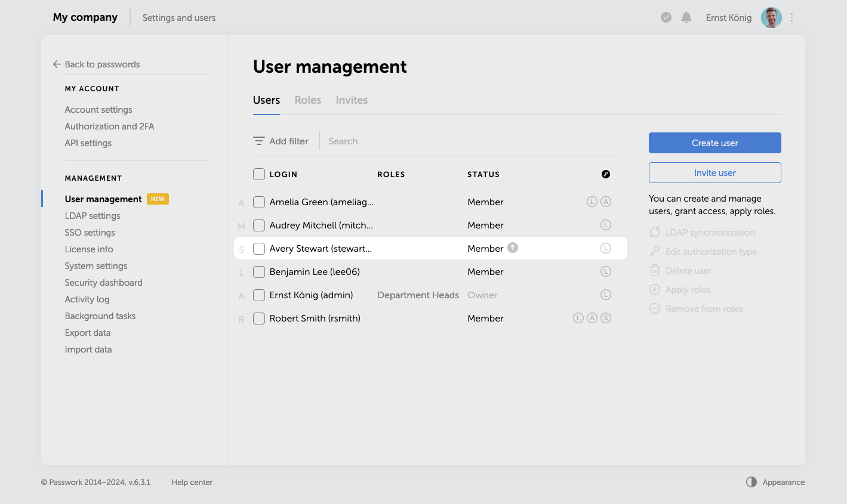Open the Help center link
The width and height of the screenshot is (847, 504).
click(x=192, y=482)
